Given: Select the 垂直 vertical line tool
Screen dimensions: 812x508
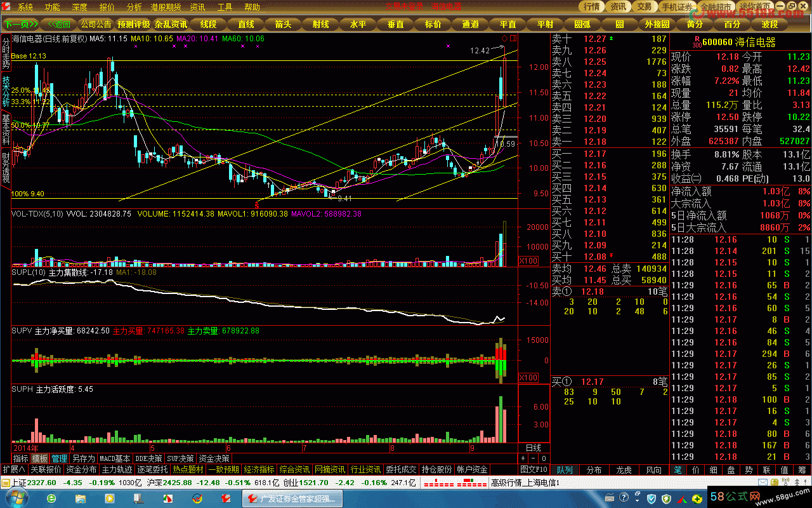Looking at the screenshot, I should tap(396, 25).
